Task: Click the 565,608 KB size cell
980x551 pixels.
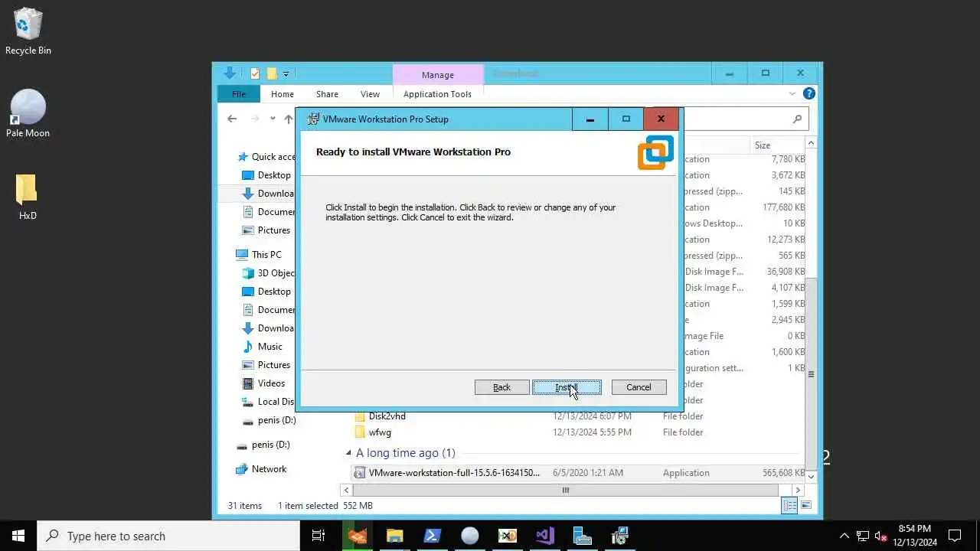Action: coord(783,473)
